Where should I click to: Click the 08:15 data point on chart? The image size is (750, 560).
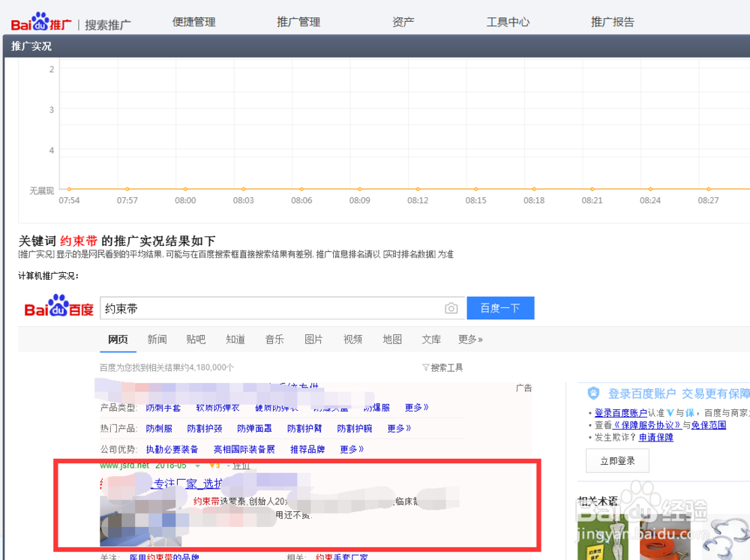pos(476,190)
